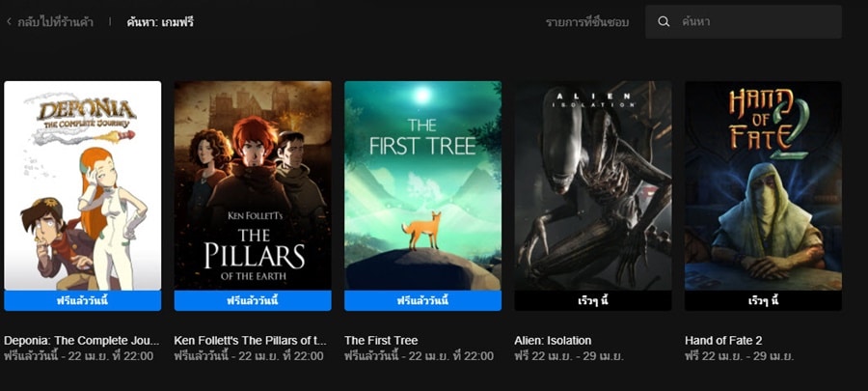Select the Deponia: The Complete Jou... title
The height and width of the screenshot is (391, 868).
pyautogui.click(x=81, y=340)
